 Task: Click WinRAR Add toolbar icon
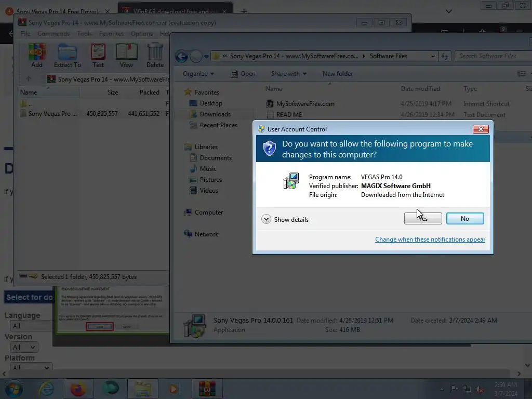[37, 56]
